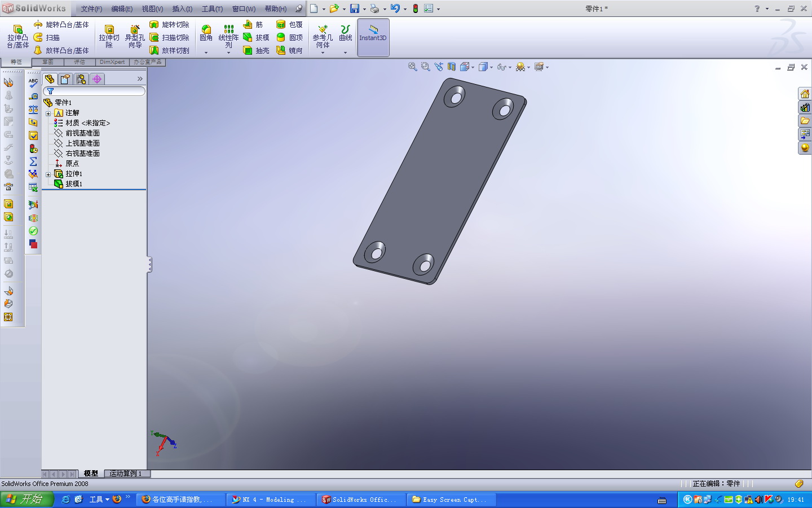The height and width of the screenshot is (508, 812).
Task: Open the dropdown arrow under 线性阵列
Action: (228, 52)
